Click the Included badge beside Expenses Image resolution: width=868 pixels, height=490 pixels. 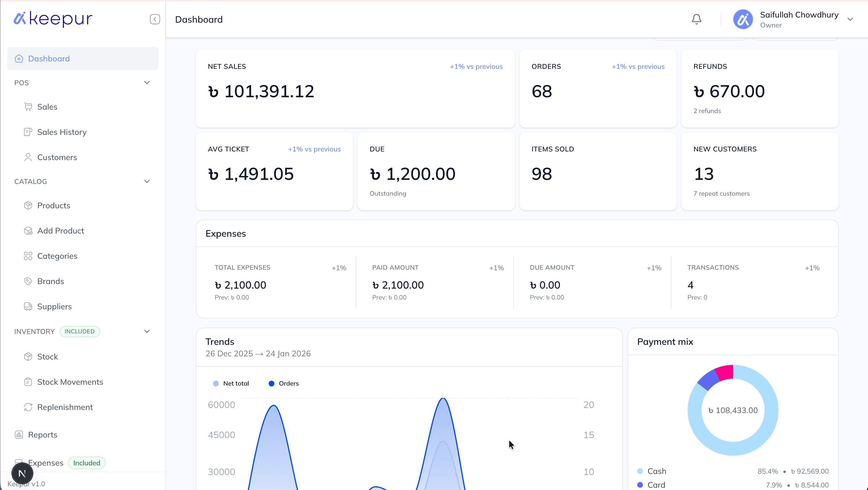coord(87,463)
